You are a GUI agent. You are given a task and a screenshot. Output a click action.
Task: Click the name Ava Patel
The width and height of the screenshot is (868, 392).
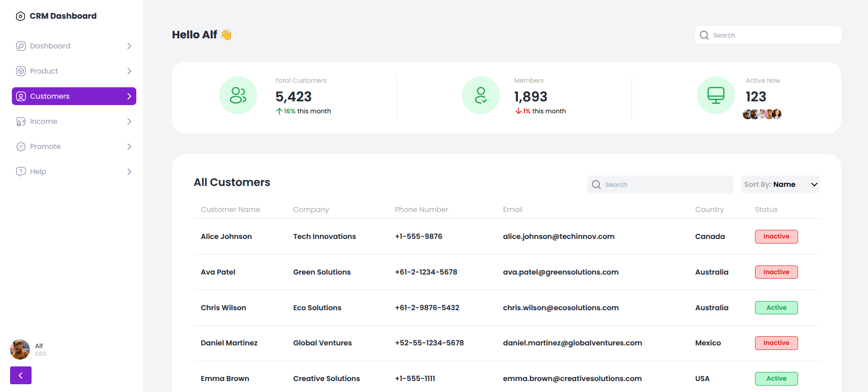coord(218,272)
